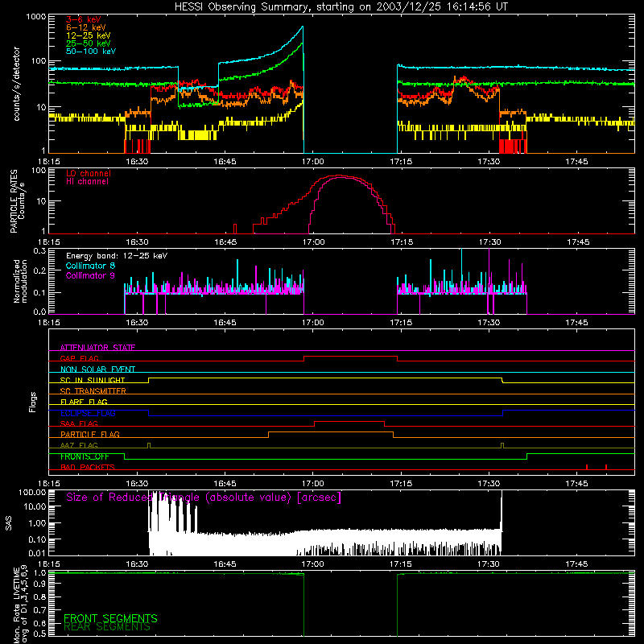Image resolution: width=644 pixels, height=644 pixels.
Task: Click the 0.3 label on the modulation axis
Action: (x=39, y=250)
